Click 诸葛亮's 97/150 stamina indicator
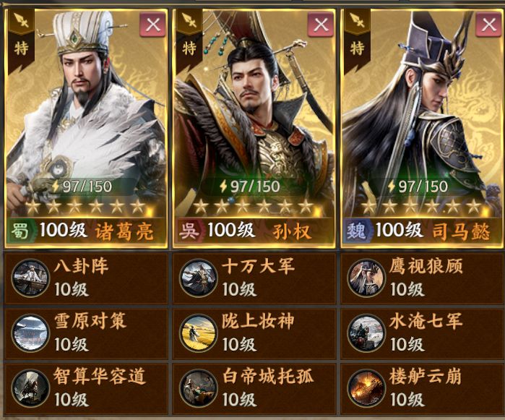Image resolution: width=505 pixels, height=420 pixels. [x=82, y=187]
